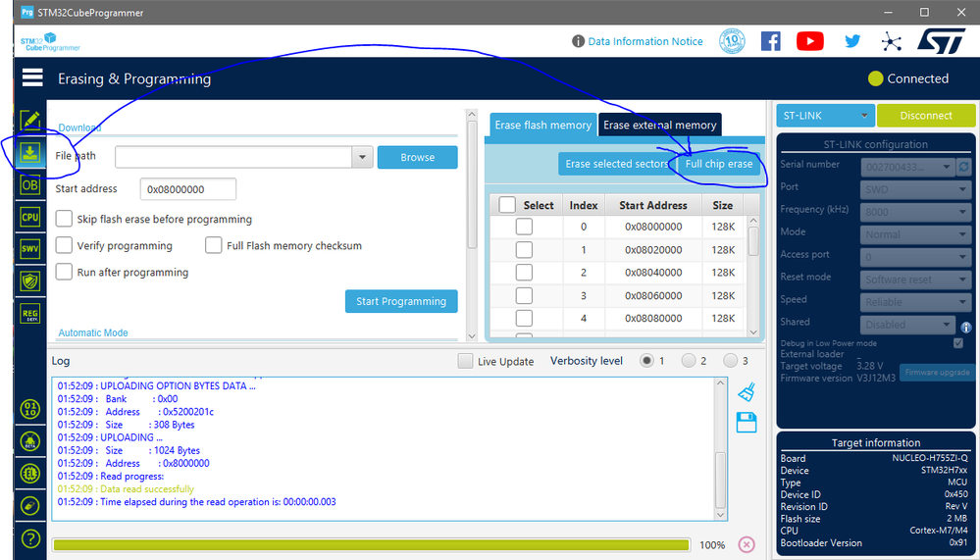
Task: Open the shield security panel icon
Action: tap(30, 281)
